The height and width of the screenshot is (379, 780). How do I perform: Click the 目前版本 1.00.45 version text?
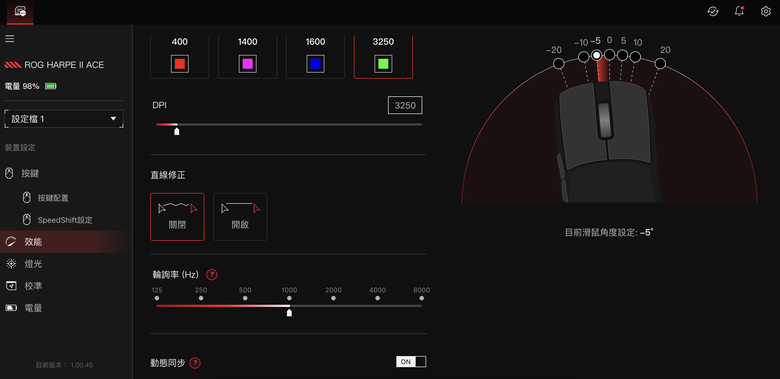click(64, 365)
